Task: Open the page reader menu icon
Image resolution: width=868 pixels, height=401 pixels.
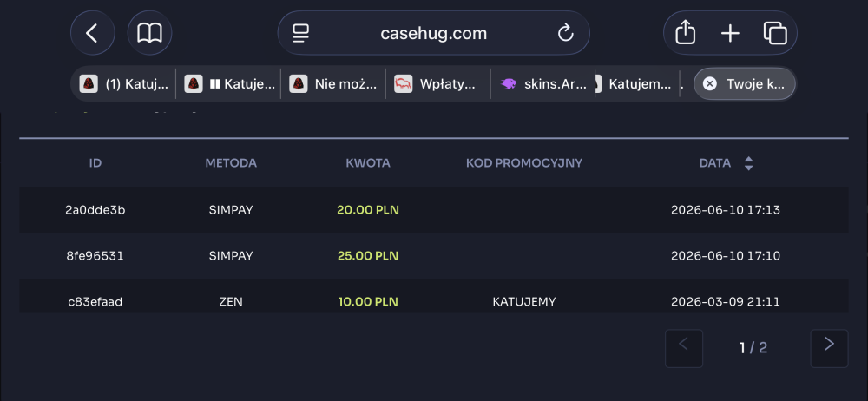Action: tap(301, 33)
